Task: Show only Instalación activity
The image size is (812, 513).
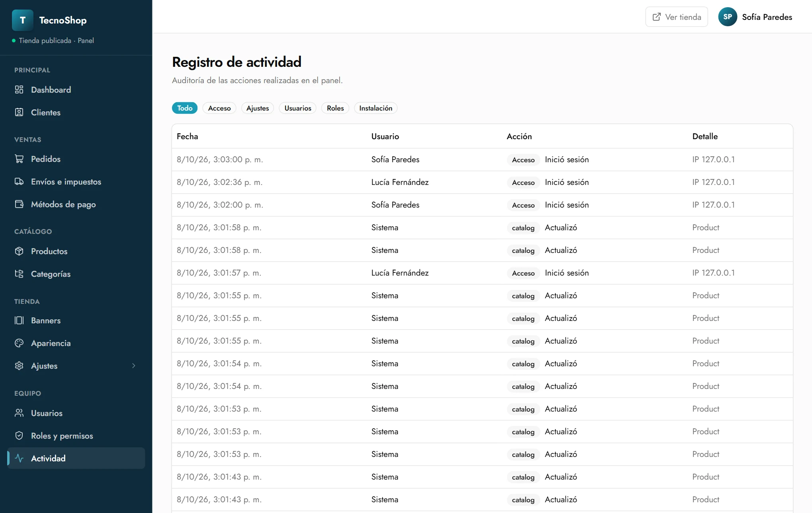Action: point(376,108)
